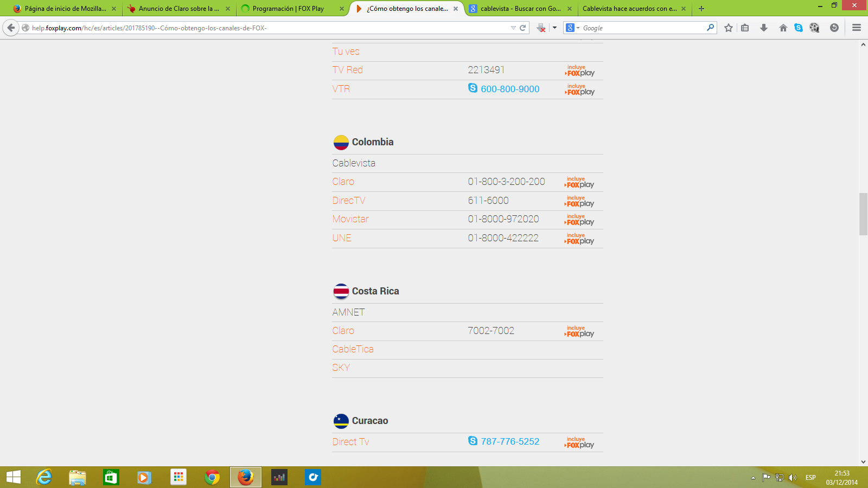Switch to the Programación | FOX Play tab

click(292, 9)
